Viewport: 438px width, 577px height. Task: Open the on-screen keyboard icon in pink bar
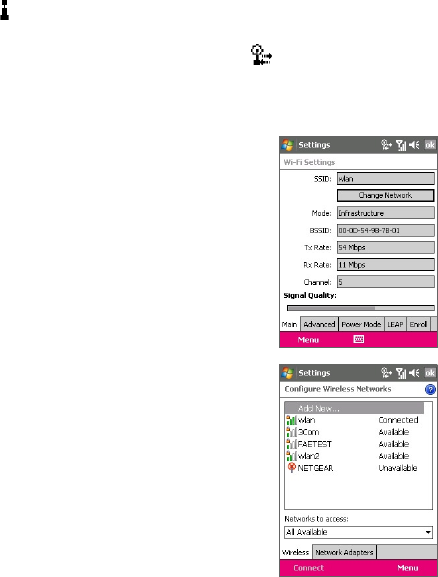click(x=358, y=339)
